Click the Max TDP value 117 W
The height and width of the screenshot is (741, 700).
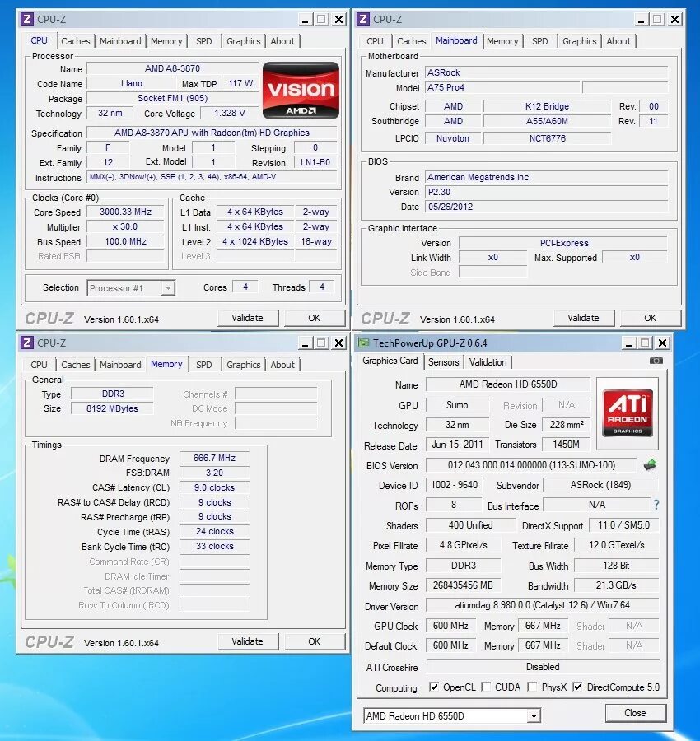[240, 84]
